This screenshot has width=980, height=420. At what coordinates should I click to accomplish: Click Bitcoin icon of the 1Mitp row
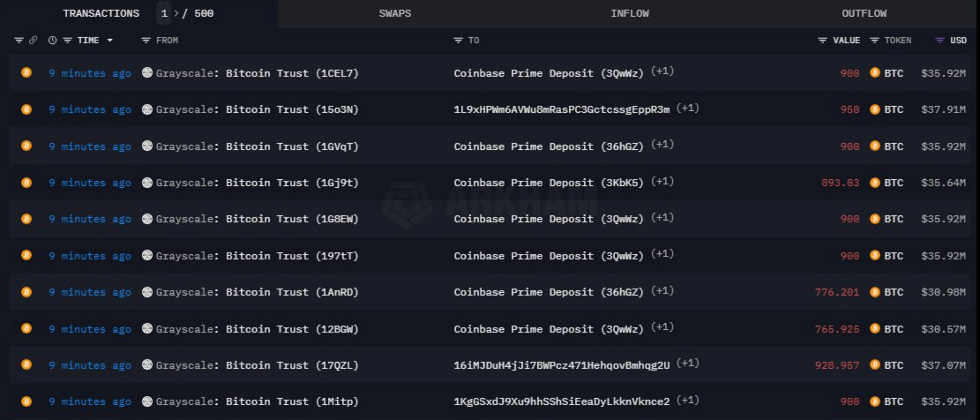tap(26, 401)
